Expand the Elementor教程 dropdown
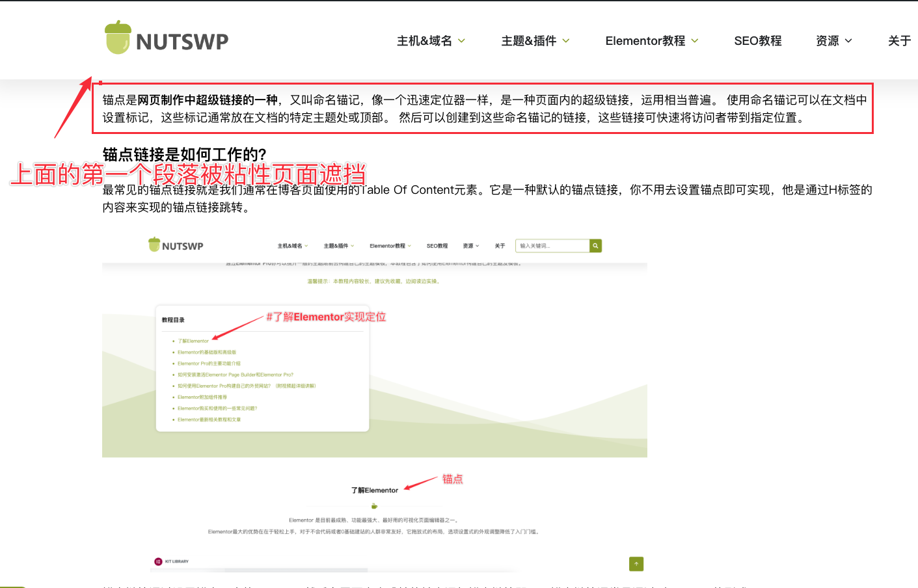The width and height of the screenshot is (918, 588). pyautogui.click(x=651, y=40)
